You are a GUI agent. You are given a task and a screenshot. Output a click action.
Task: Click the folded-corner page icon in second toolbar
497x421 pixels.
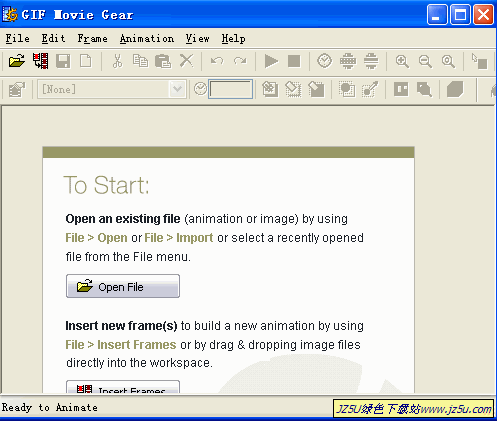pyautogui.click(x=316, y=89)
